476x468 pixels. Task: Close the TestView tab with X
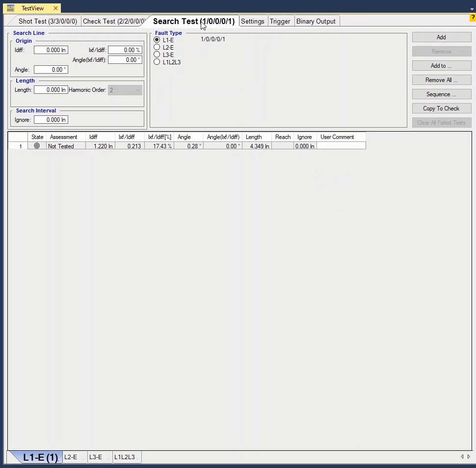[55, 8]
